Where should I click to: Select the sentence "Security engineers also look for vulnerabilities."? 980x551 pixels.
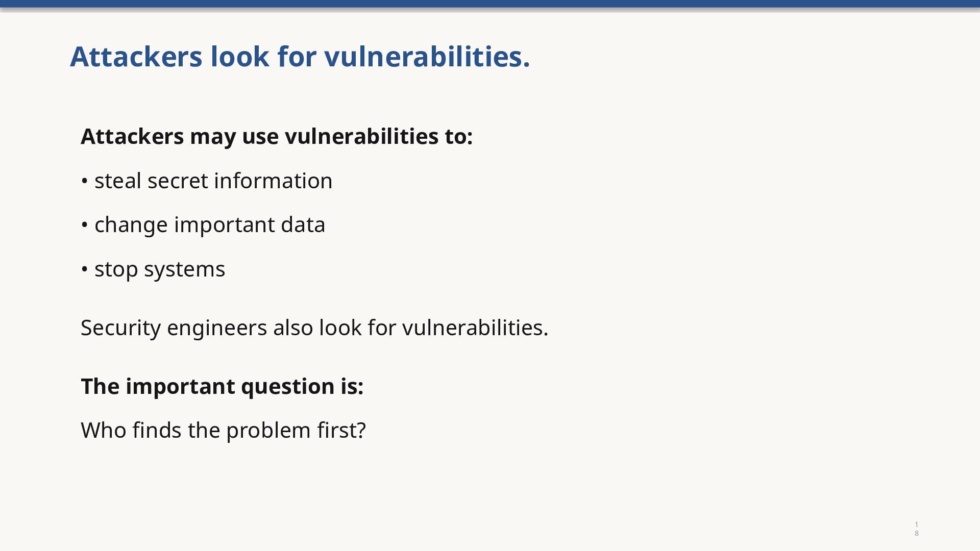point(314,328)
